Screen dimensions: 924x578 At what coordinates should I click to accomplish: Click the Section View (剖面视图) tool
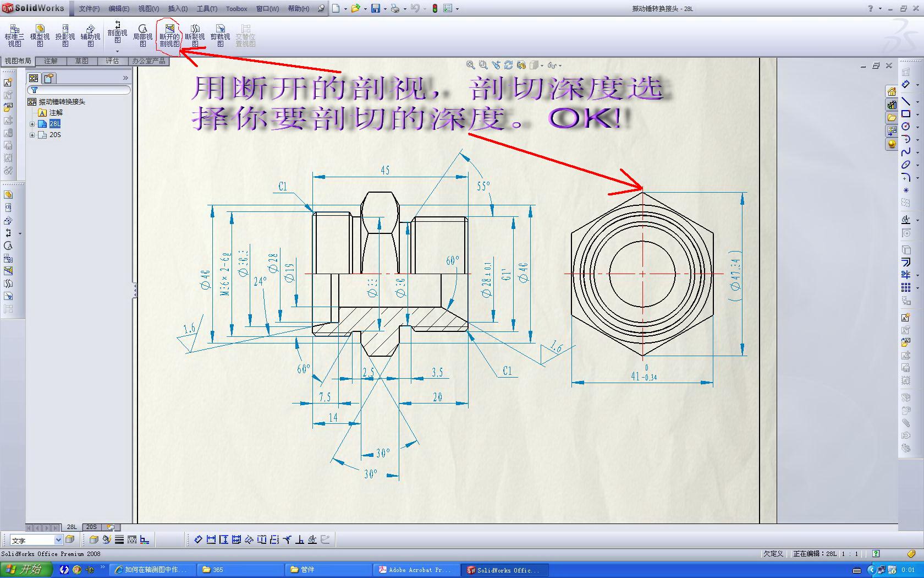click(x=117, y=32)
